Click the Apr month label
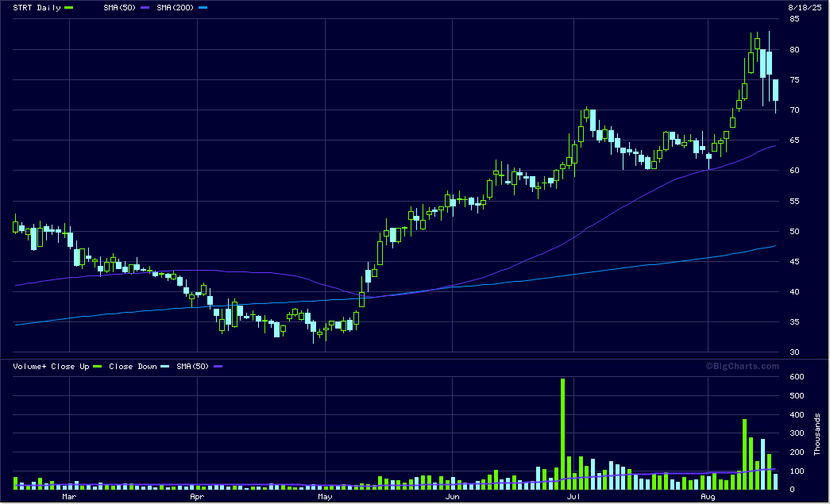830x504 pixels. pos(197,497)
